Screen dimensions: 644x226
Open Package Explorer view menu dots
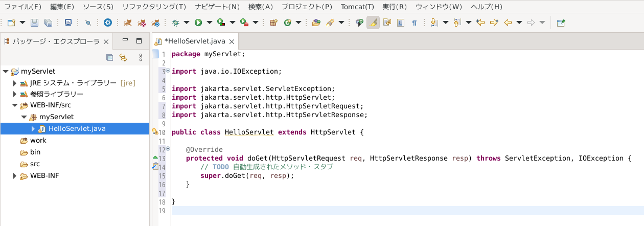(141, 58)
